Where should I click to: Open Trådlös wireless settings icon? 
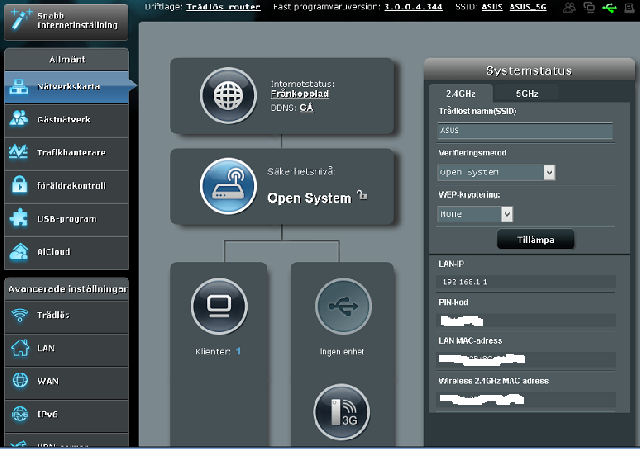tap(20, 315)
